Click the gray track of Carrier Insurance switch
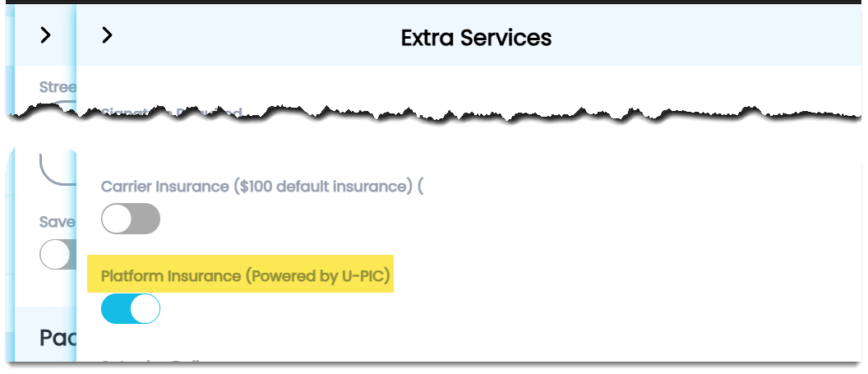 click(x=146, y=219)
